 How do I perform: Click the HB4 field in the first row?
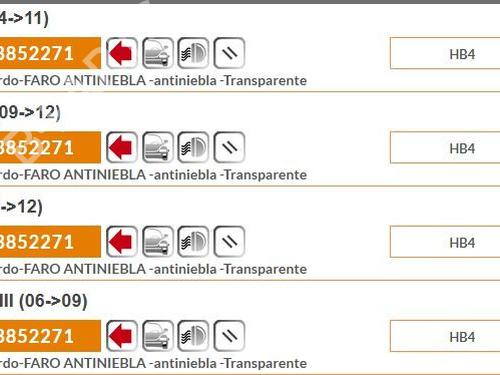tap(445, 53)
